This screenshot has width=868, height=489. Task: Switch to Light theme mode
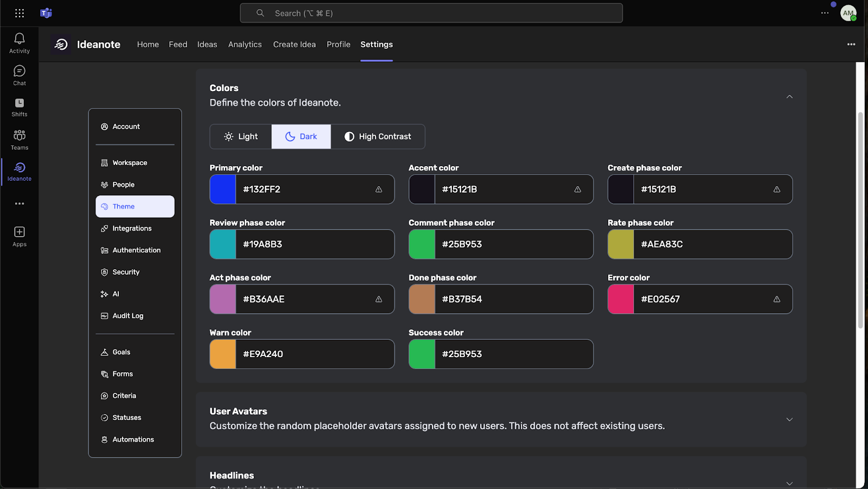(241, 137)
